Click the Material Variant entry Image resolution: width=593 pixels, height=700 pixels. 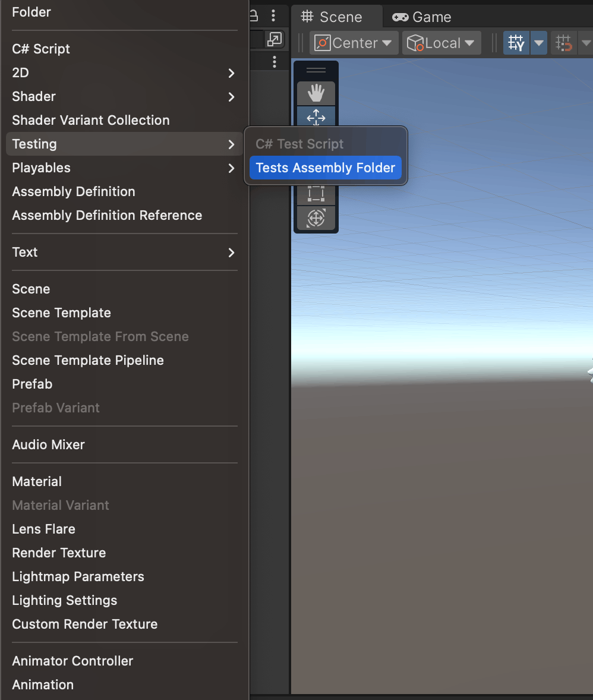tap(125, 505)
